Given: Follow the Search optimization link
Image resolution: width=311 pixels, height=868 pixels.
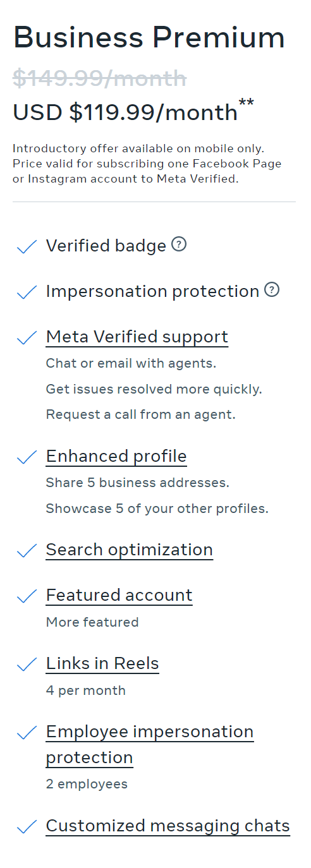Looking at the screenshot, I should [130, 550].
